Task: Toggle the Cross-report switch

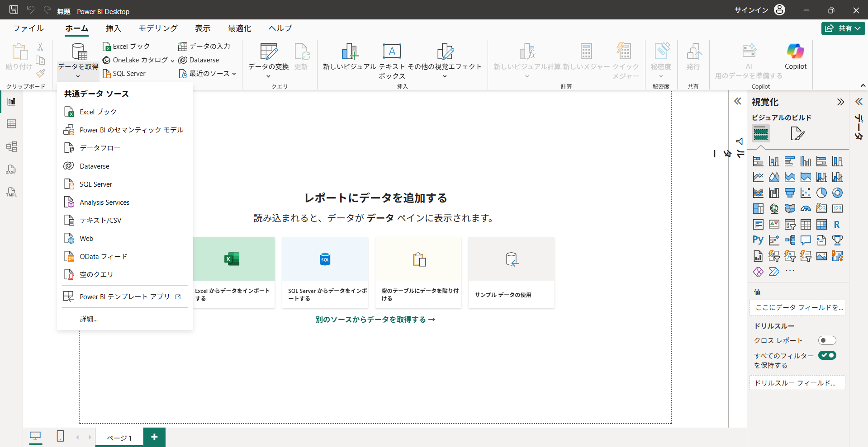Action: point(827,340)
